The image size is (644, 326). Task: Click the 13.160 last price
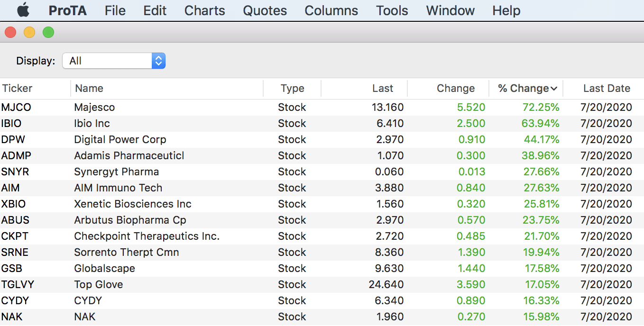point(388,107)
